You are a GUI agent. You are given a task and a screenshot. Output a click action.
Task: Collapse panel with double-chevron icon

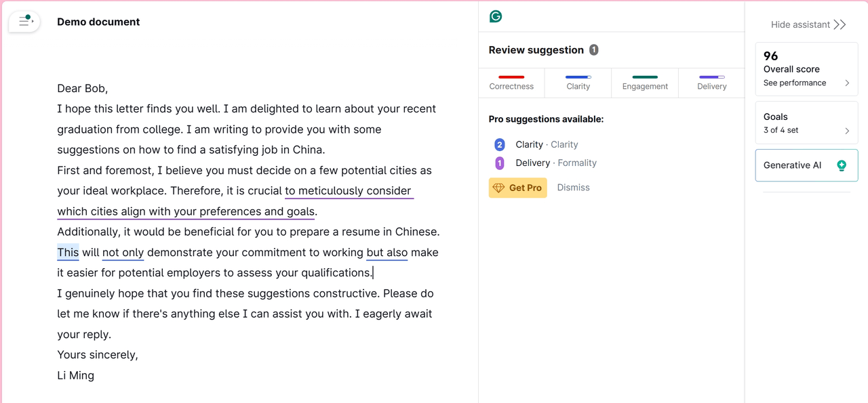tap(840, 24)
